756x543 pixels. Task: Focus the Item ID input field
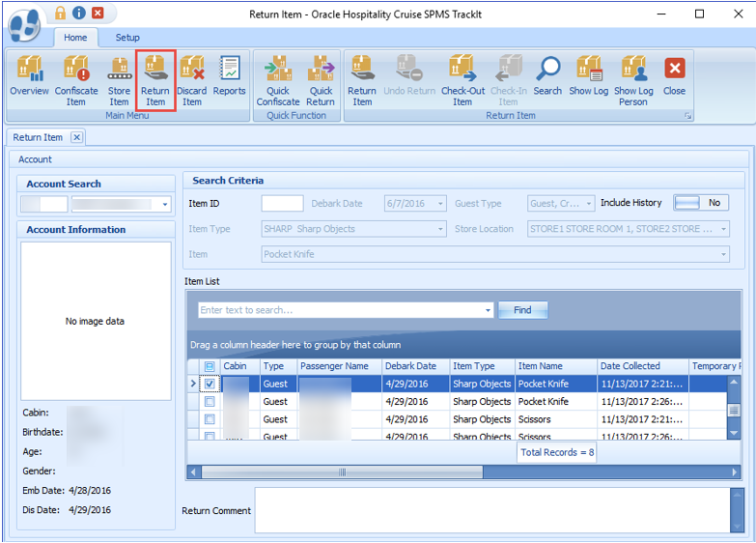pyautogui.click(x=283, y=203)
